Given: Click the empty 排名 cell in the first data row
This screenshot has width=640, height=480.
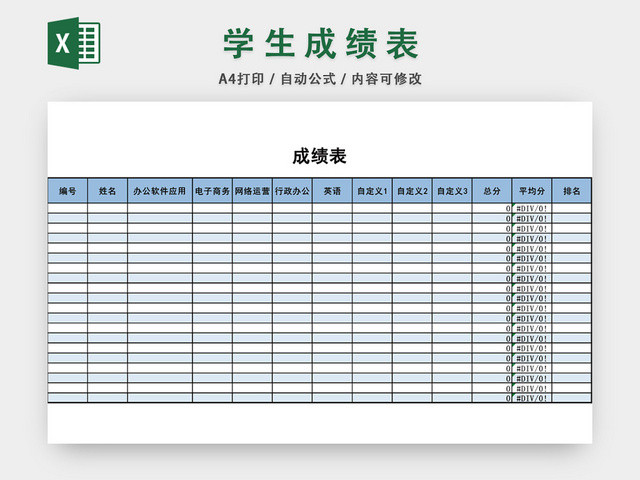Looking at the screenshot, I should point(572,209).
